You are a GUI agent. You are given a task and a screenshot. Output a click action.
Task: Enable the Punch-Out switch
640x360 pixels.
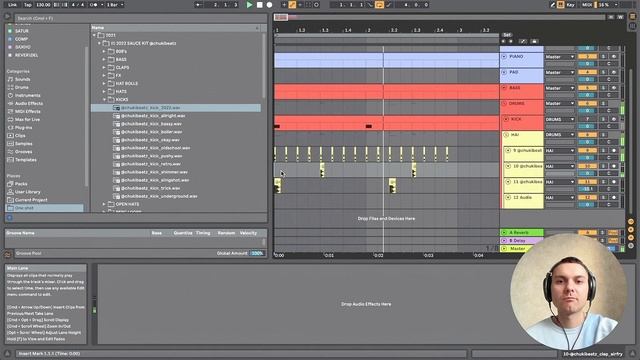[389, 5]
